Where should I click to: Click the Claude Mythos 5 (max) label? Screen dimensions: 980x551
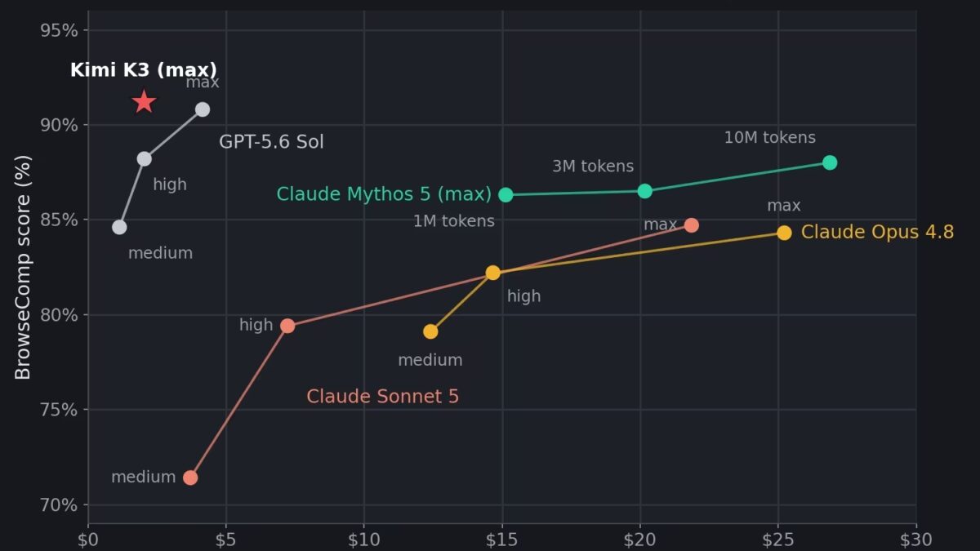coord(384,194)
